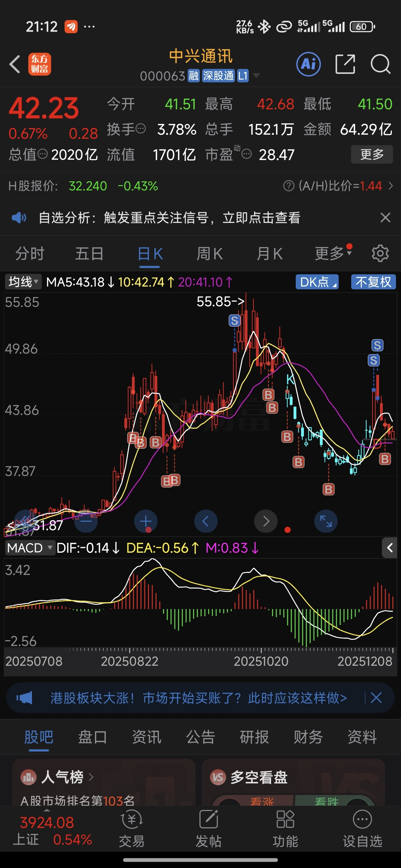This screenshot has width=401, height=868.
Task: Switch to 月K chart tab
Action: click(x=269, y=253)
